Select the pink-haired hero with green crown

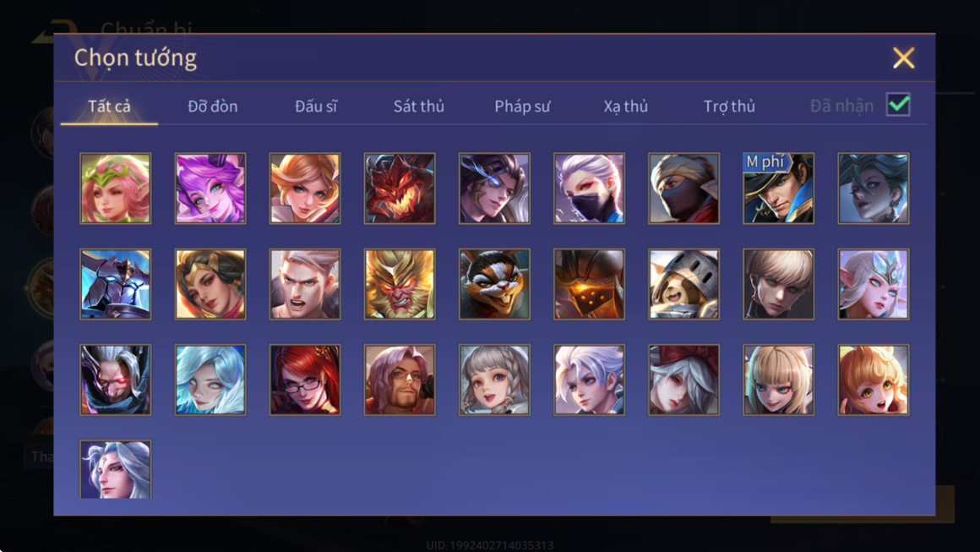(x=115, y=189)
